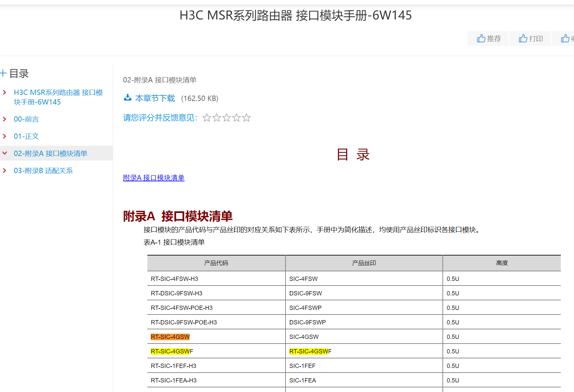Click the 高度 column header
574x392 pixels.
pyautogui.click(x=502, y=263)
